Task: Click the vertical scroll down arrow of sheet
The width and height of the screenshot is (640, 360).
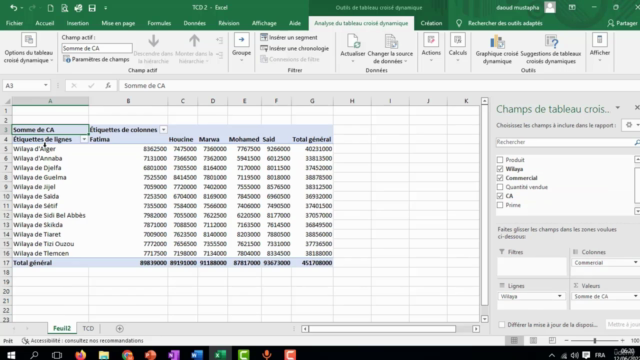Action: (x=484, y=319)
